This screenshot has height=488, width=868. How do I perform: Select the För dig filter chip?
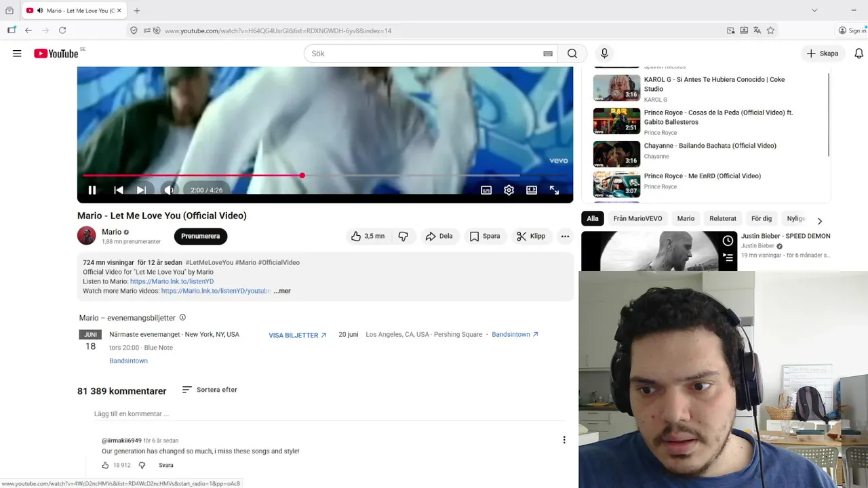tap(762, 218)
